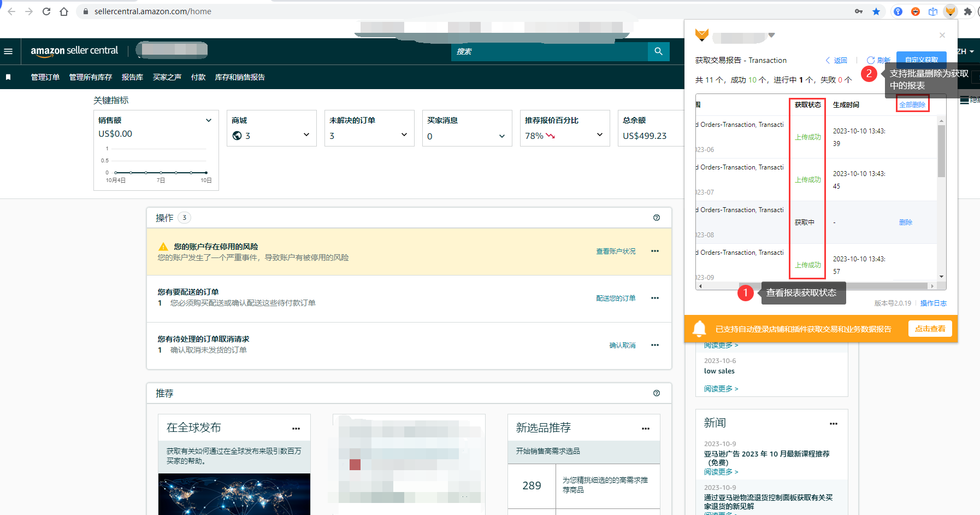The image size is (980, 515).
Task: Expand the 商城 marketplace dropdown
Action: (x=306, y=135)
